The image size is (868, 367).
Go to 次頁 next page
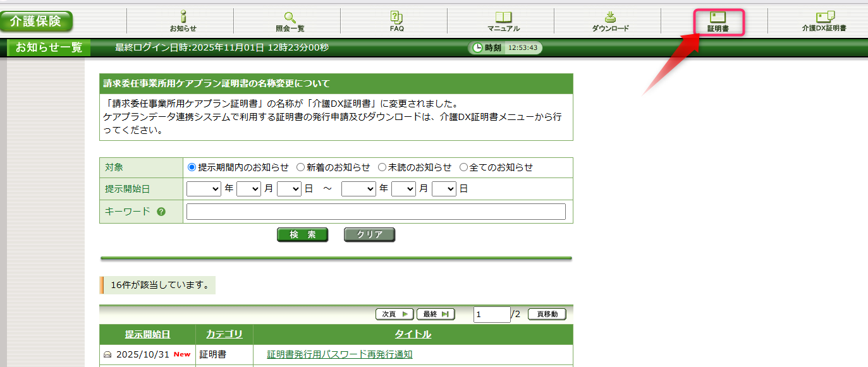point(394,314)
